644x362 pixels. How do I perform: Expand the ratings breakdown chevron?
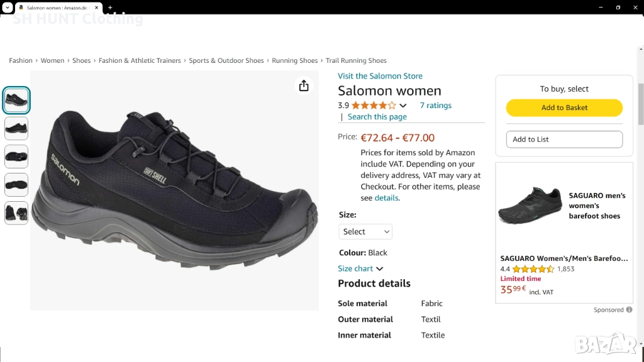(403, 106)
